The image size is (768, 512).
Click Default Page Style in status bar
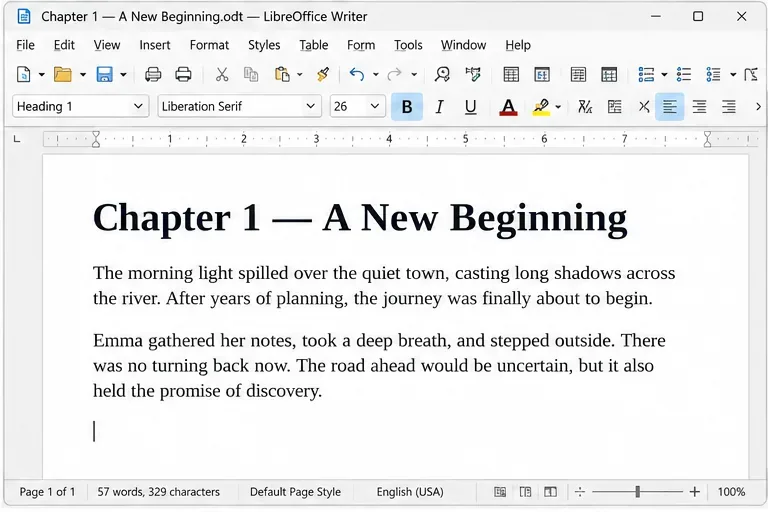point(295,491)
